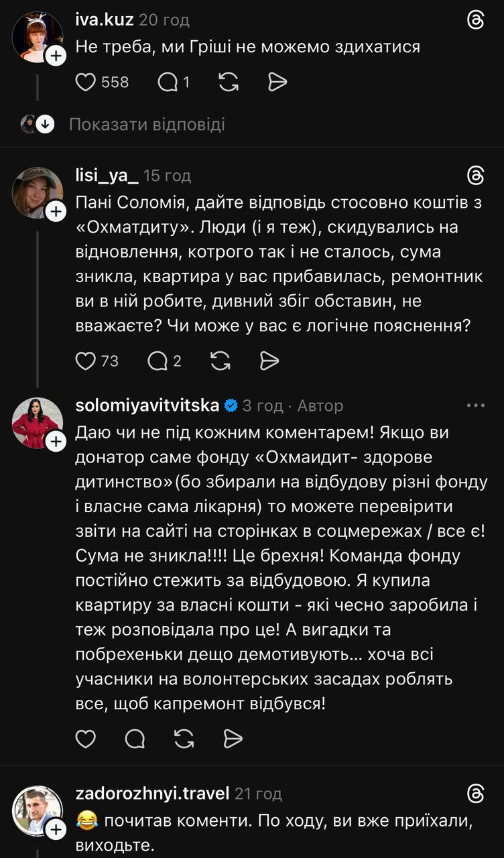504x858 pixels.
Task: Open three-dot menu on solomiyavitvitska's reply
Action: [475, 406]
